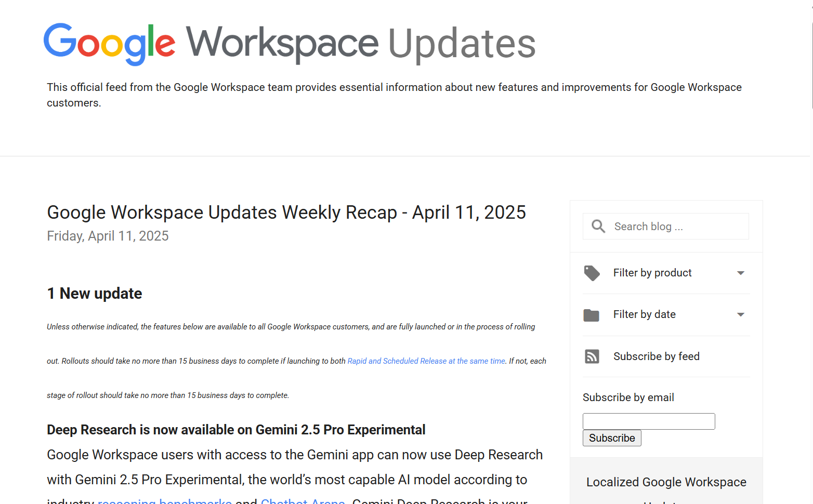
Task: Click the Google logo in the header
Action: click(110, 44)
